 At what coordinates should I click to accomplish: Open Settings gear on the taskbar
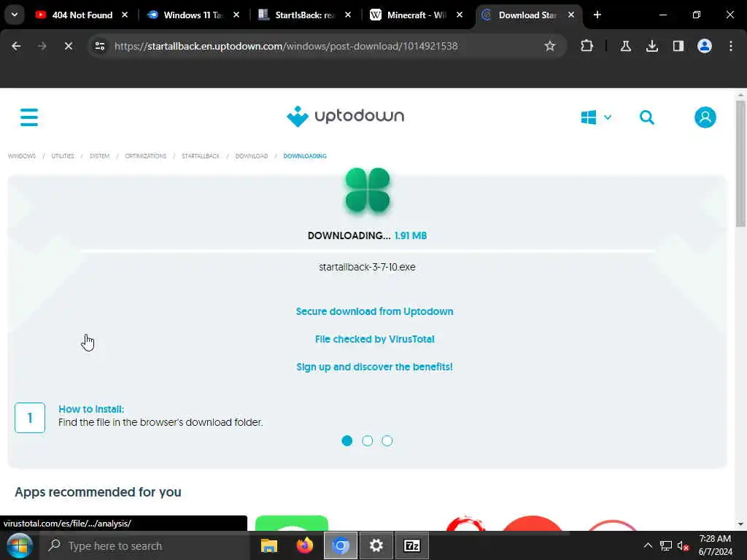[376, 545]
